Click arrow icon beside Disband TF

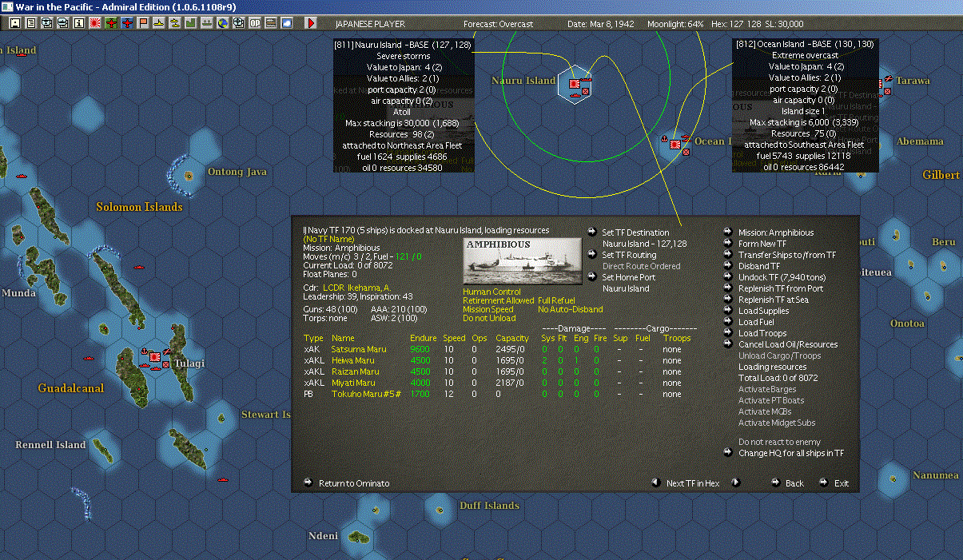pos(728,266)
